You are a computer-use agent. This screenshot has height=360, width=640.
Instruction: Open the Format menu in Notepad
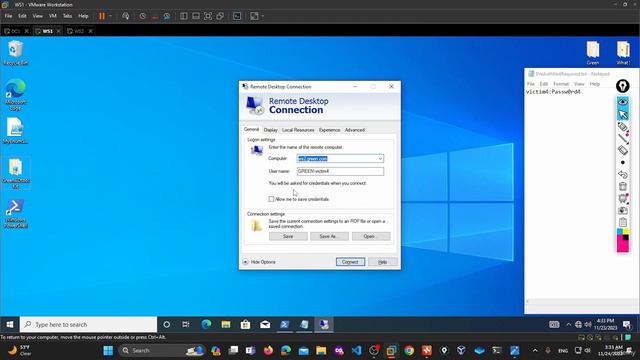click(561, 84)
